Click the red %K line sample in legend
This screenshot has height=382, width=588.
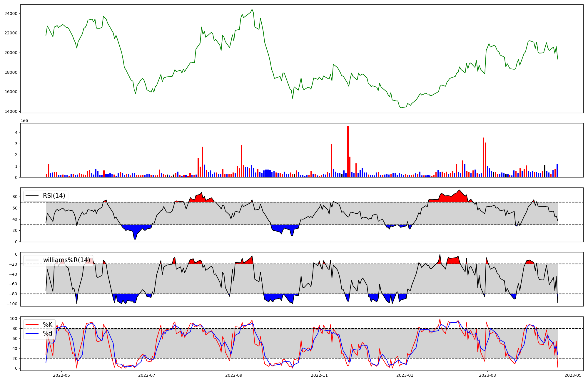tap(32, 324)
